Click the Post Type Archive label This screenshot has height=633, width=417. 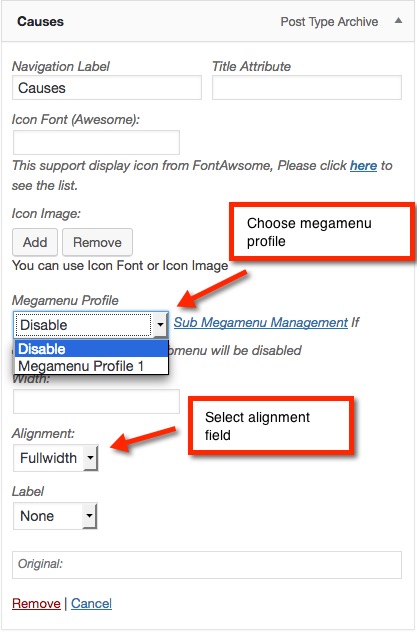click(x=329, y=21)
